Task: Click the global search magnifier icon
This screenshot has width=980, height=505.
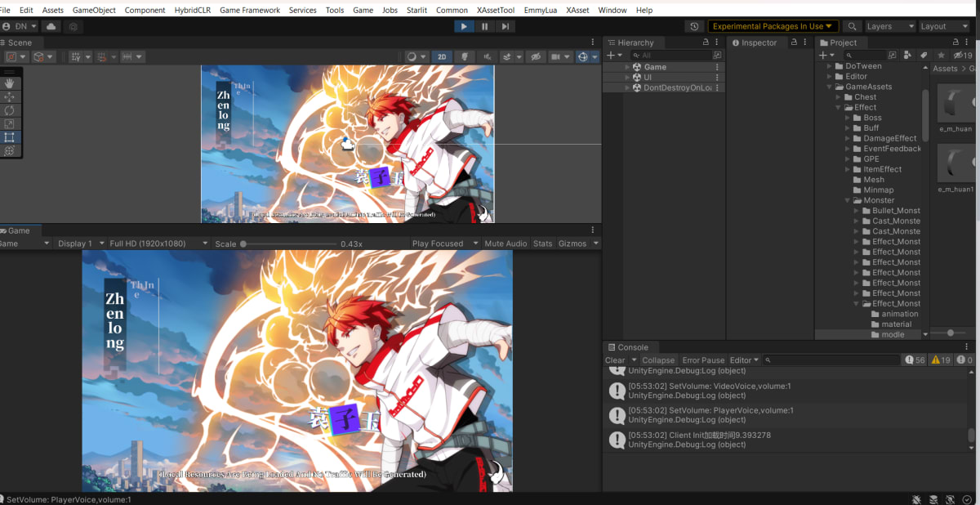Action: (852, 26)
